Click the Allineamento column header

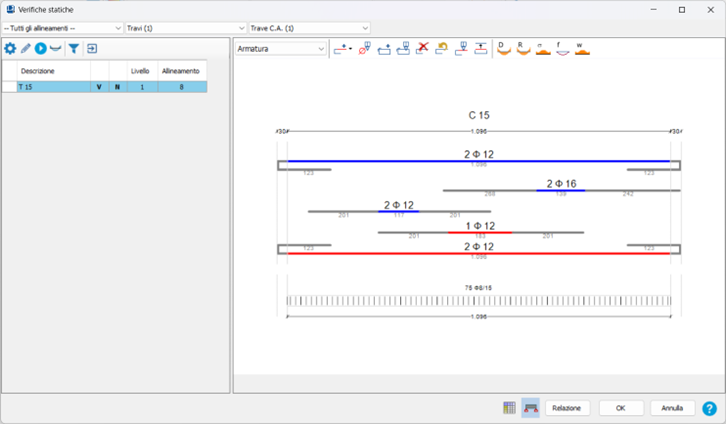[180, 71]
